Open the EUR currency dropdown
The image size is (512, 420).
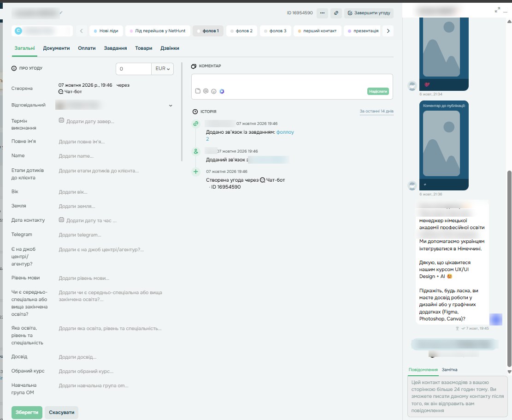162,69
